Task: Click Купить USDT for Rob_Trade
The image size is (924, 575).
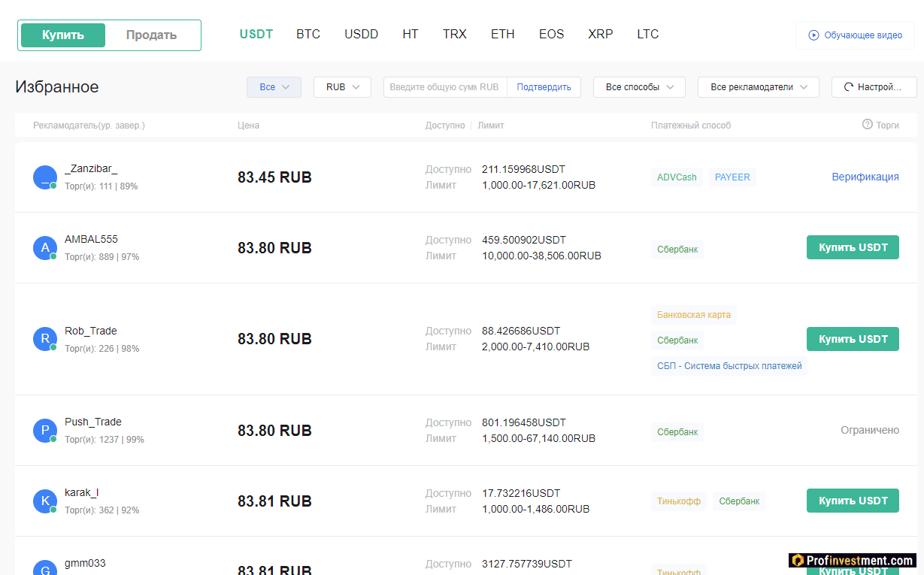Action: pos(853,339)
